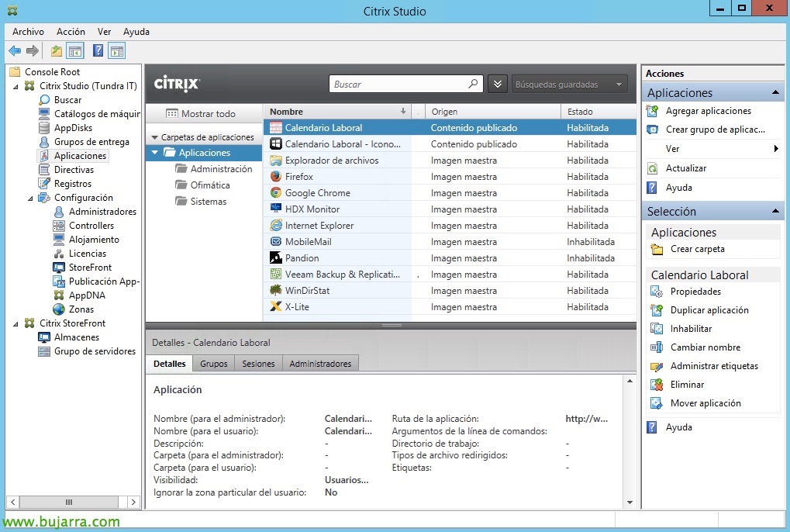The width and height of the screenshot is (790, 532).
Task: Click the back arrow toolbar icon
Action: click(15, 51)
